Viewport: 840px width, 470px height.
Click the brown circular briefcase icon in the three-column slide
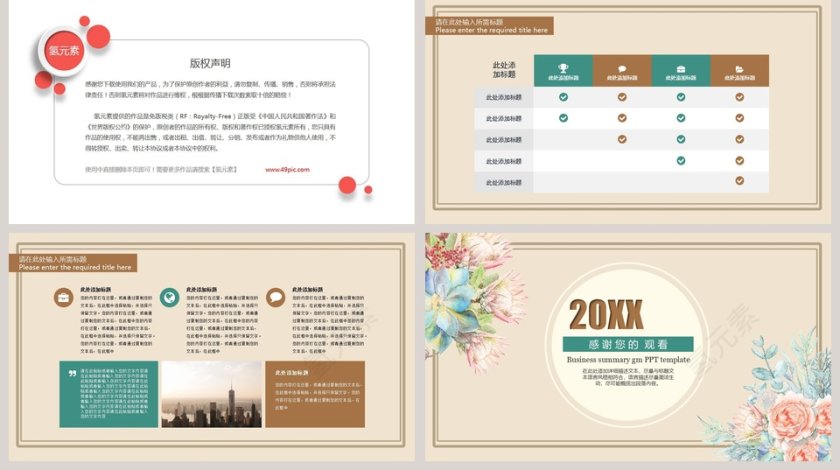[x=63, y=297]
